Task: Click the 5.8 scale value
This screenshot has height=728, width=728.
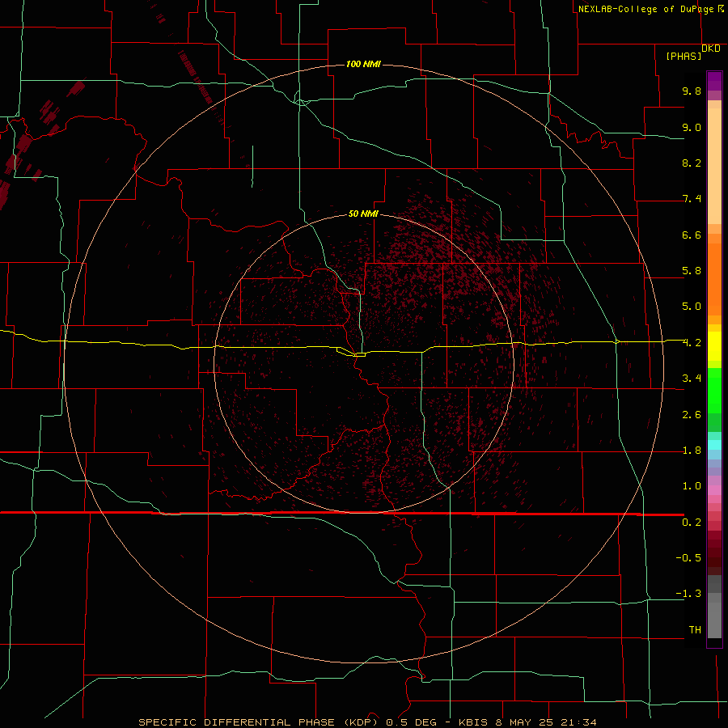Action: pos(692,271)
